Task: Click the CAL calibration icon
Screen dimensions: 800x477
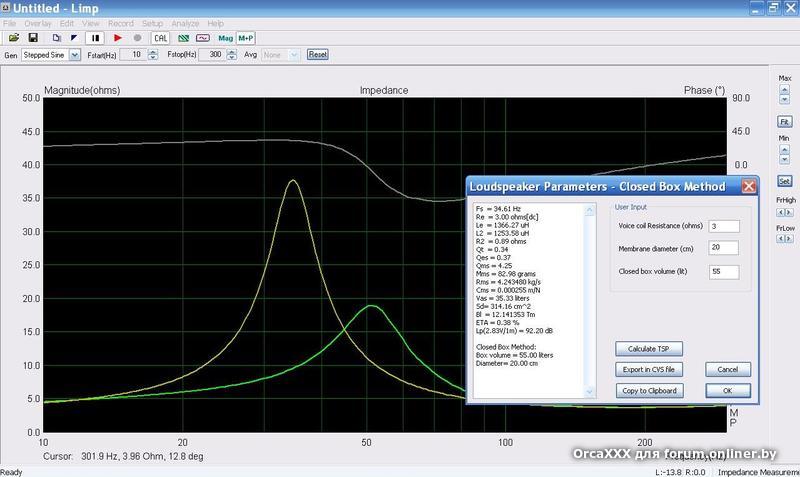Action: click(160, 38)
